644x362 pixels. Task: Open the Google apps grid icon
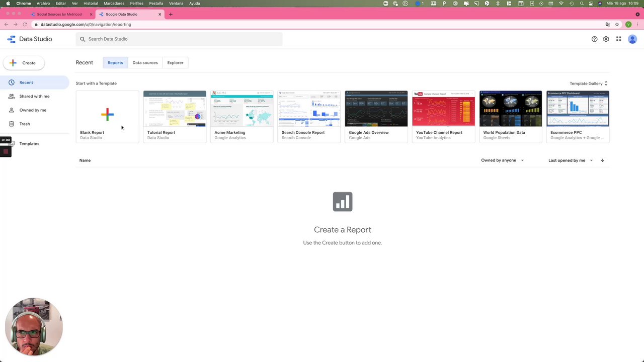618,39
